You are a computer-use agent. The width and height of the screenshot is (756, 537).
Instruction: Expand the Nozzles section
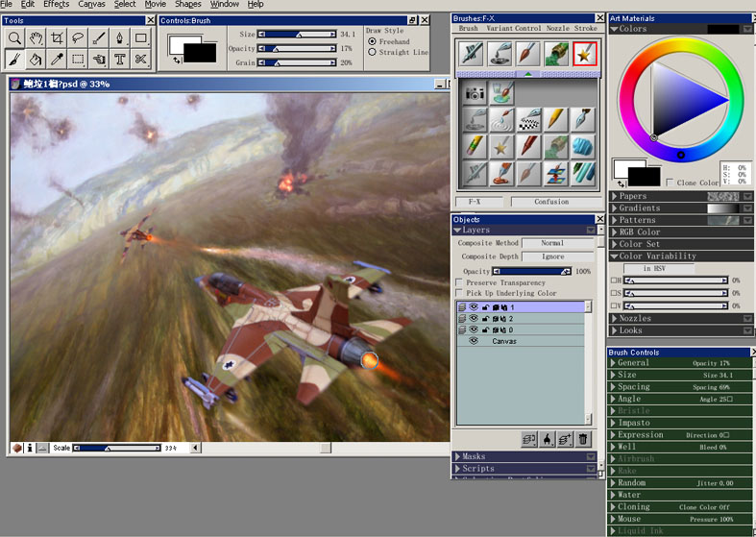coord(614,319)
